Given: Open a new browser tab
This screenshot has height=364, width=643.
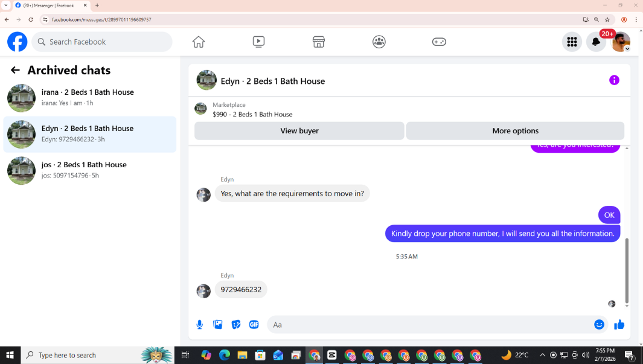Looking at the screenshot, I should (x=97, y=5).
